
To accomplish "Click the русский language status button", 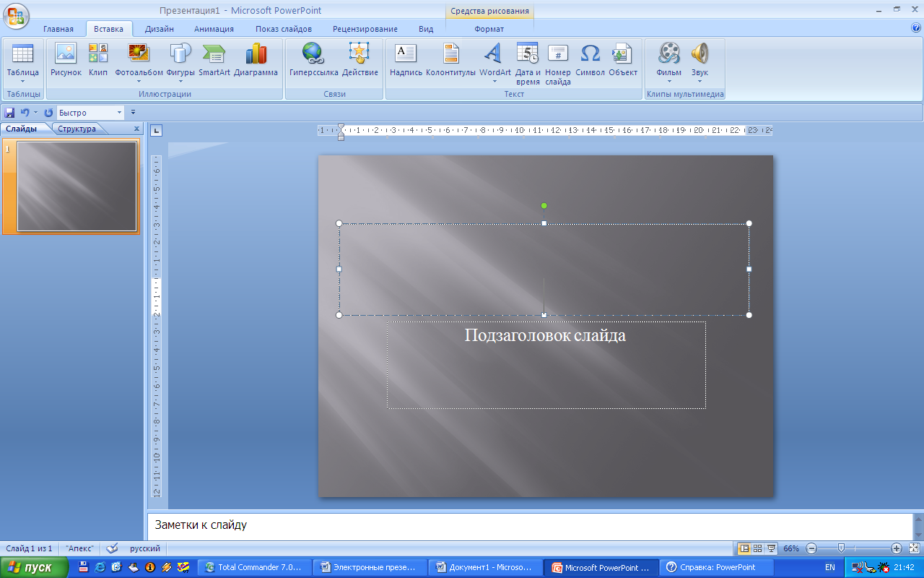I will pos(145,548).
